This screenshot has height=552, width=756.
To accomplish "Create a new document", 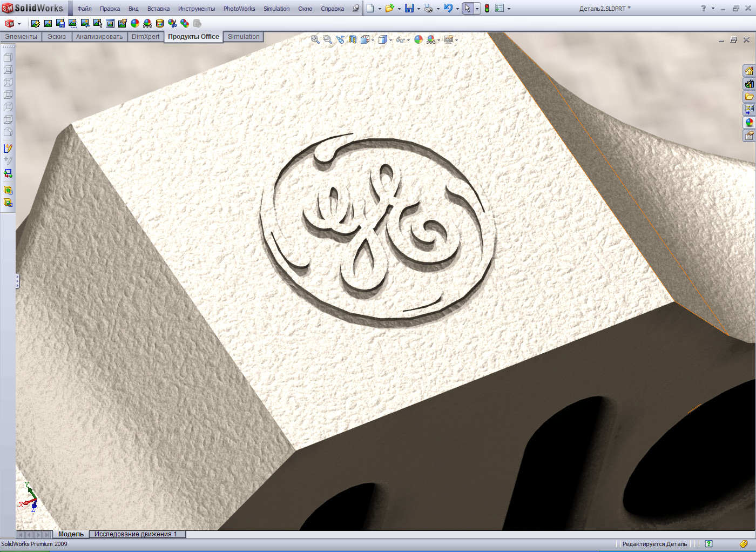I will point(370,8).
